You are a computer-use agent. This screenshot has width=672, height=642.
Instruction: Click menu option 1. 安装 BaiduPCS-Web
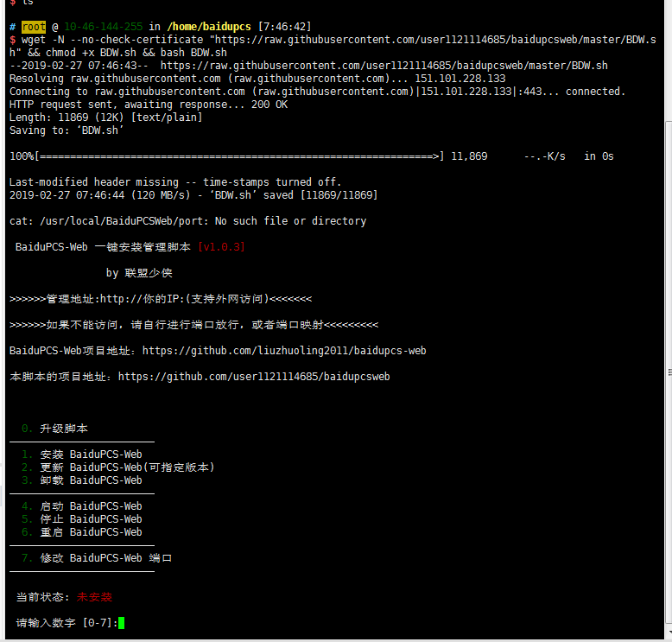click(82, 454)
